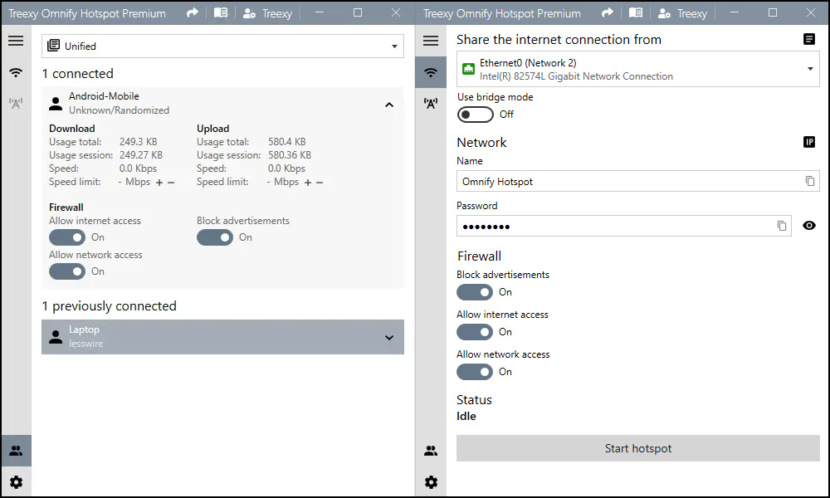This screenshot has width=830, height=498.
Task: Toggle Android-Mobile Block advertisements switch
Action: 215,238
